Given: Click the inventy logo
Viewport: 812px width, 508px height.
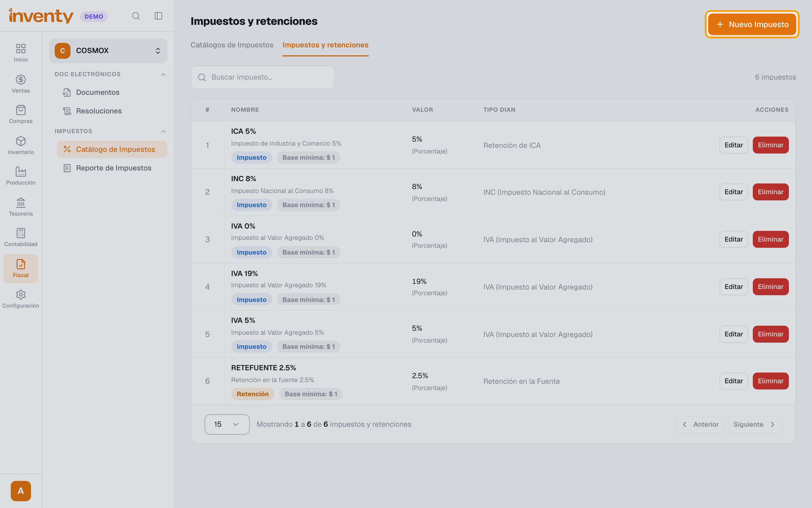Looking at the screenshot, I should [41, 16].
